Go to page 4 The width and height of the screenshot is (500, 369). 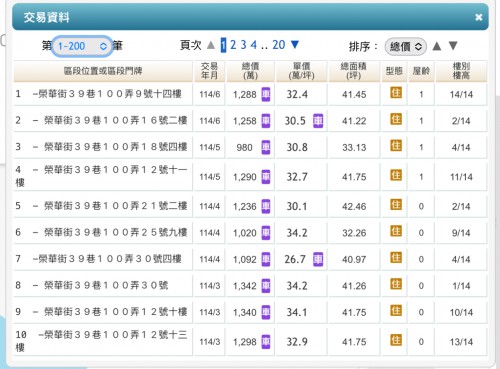254,45
